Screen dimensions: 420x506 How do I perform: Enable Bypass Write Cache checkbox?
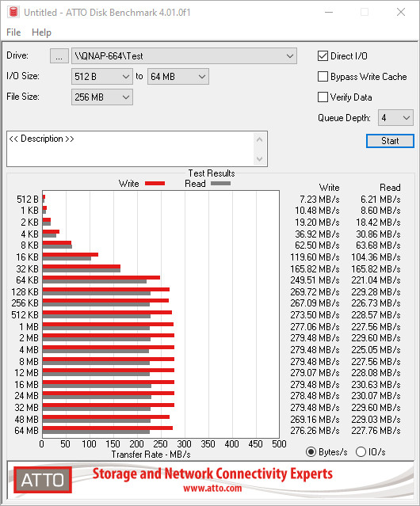pos(323,77)
